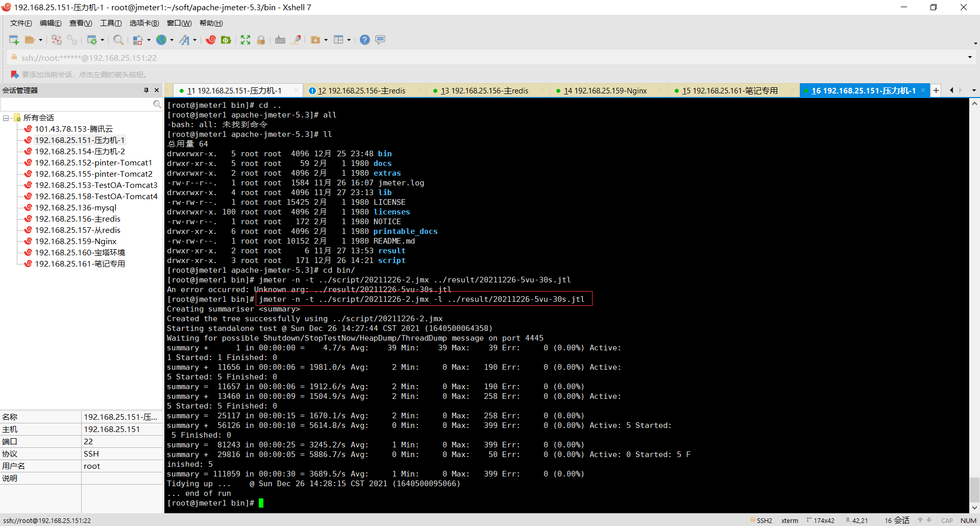Open the font settings icon
Viewport: 980px width, 526px height.
[x=184, y=40]
